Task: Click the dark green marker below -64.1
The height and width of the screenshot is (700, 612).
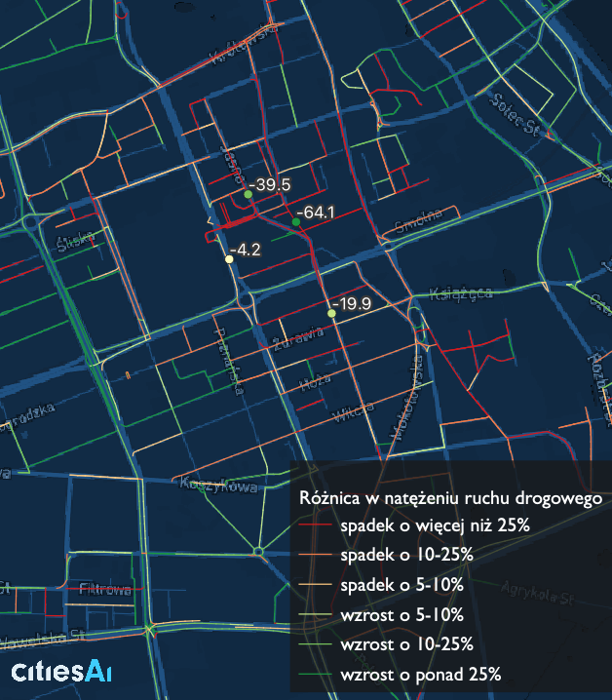Action: click(x=295, y=223)
